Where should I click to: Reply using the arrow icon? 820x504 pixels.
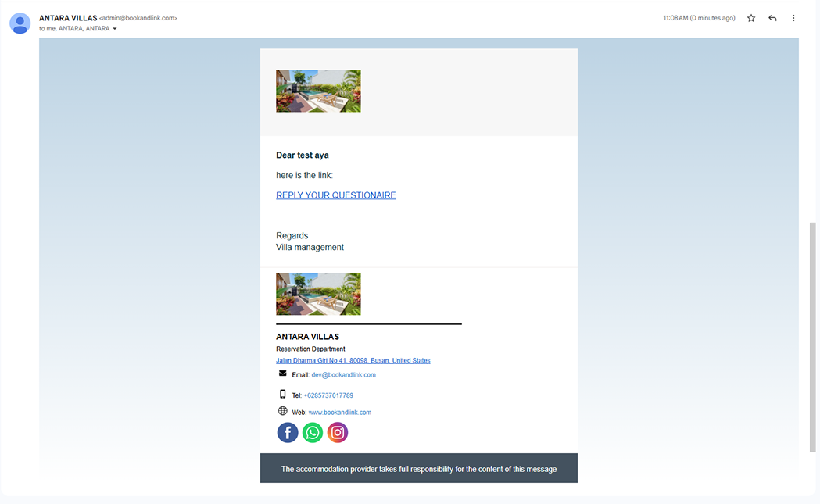[x=772, y=18]
